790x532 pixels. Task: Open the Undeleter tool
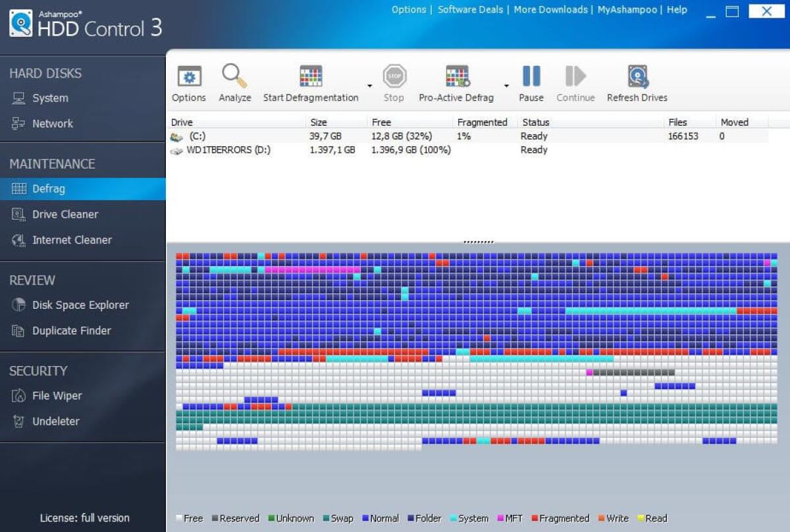click(x=54, y=421)
